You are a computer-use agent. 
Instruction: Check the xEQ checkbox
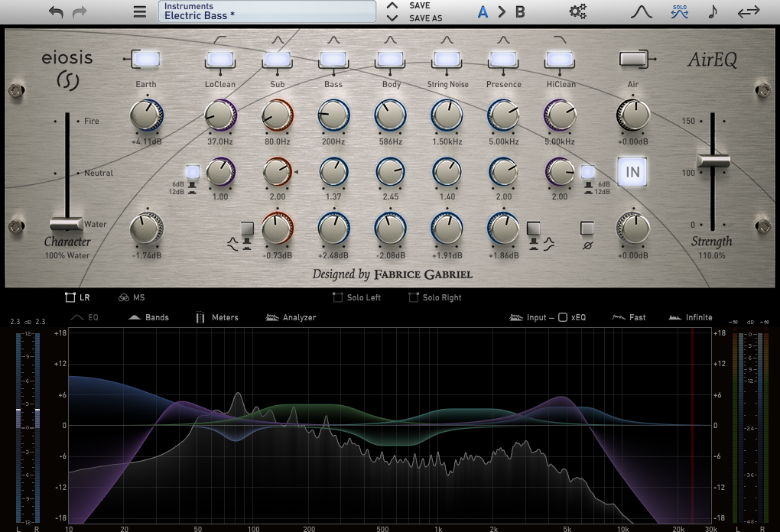click(563, 317)
